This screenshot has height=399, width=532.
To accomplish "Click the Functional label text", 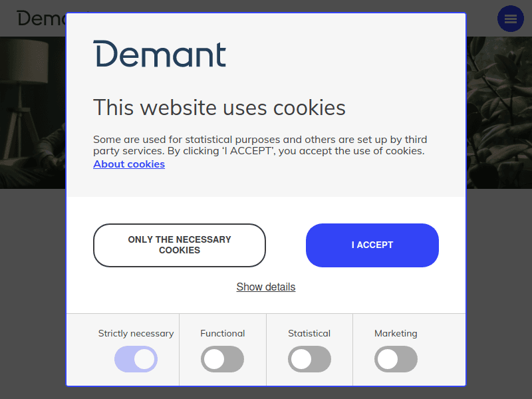I will (x=222, y=334).
